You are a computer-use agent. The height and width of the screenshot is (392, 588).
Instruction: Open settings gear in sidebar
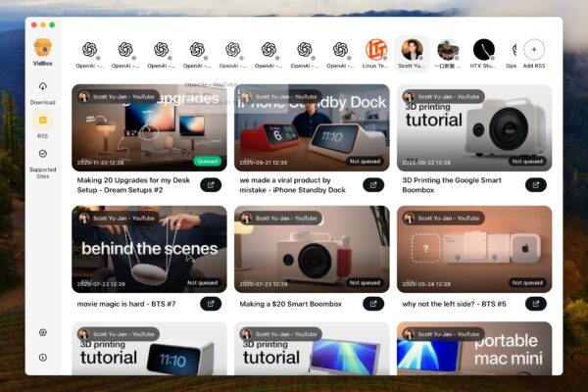pyautogui.click(x=42, y=332)
